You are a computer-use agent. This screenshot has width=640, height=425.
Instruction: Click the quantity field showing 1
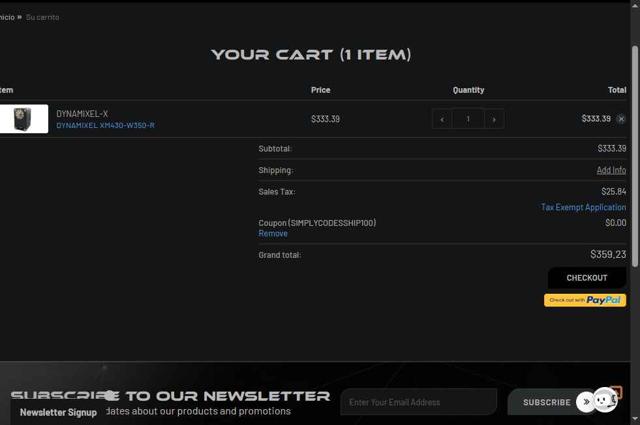coord(468,119)
